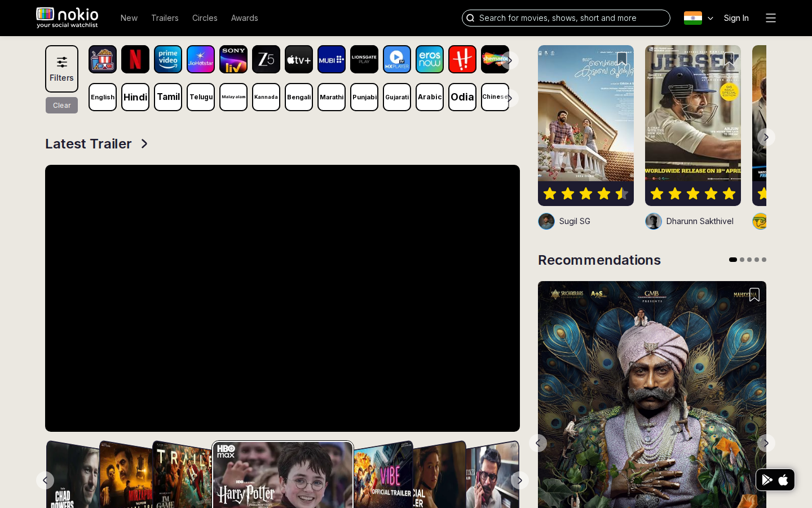The image size is (812, 508).
Task: Toggle the Hindi language filter
Action: click(135, 97)
